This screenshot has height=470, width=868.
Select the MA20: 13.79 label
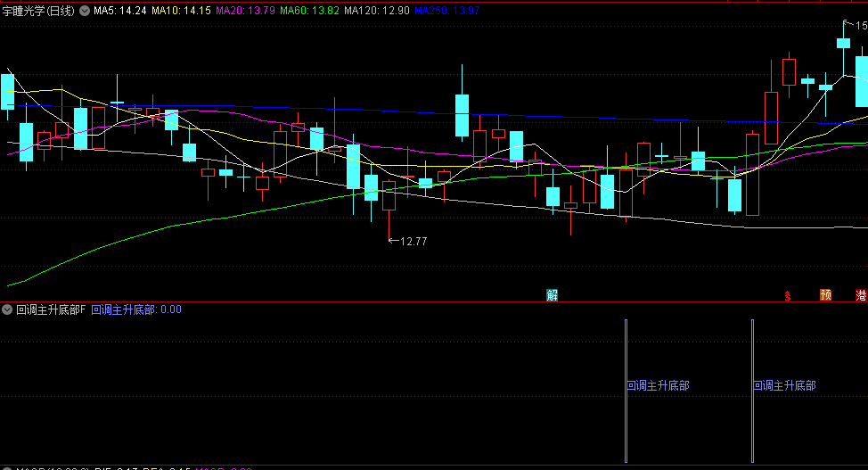coord(245,11)
